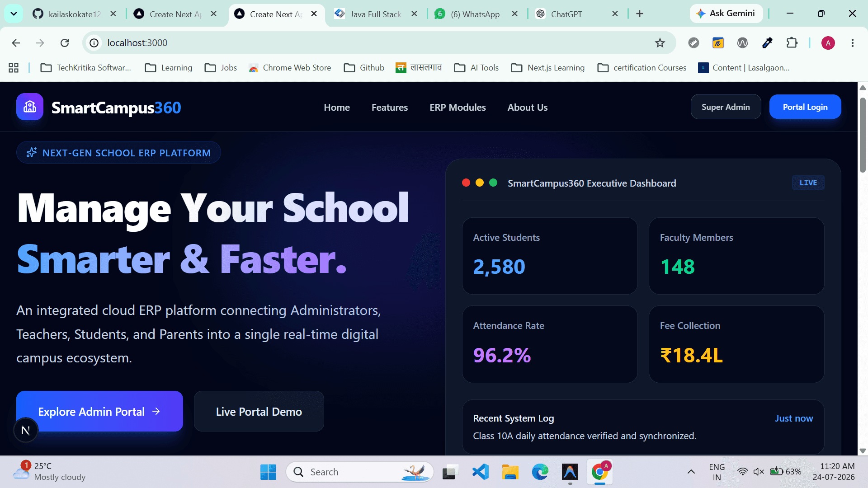View site information for localhost
Screen dimensions: 868x488
click(94, 43)
